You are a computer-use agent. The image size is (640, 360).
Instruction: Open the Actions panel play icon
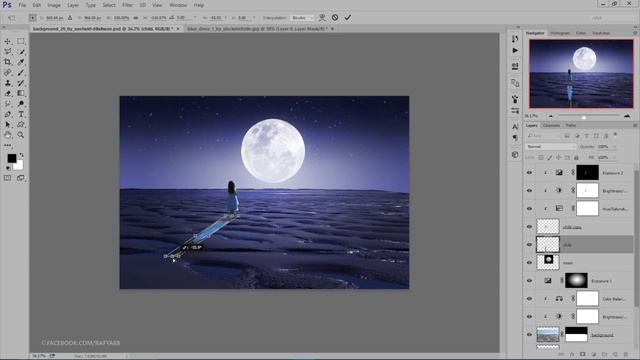(x=515, y=51)
